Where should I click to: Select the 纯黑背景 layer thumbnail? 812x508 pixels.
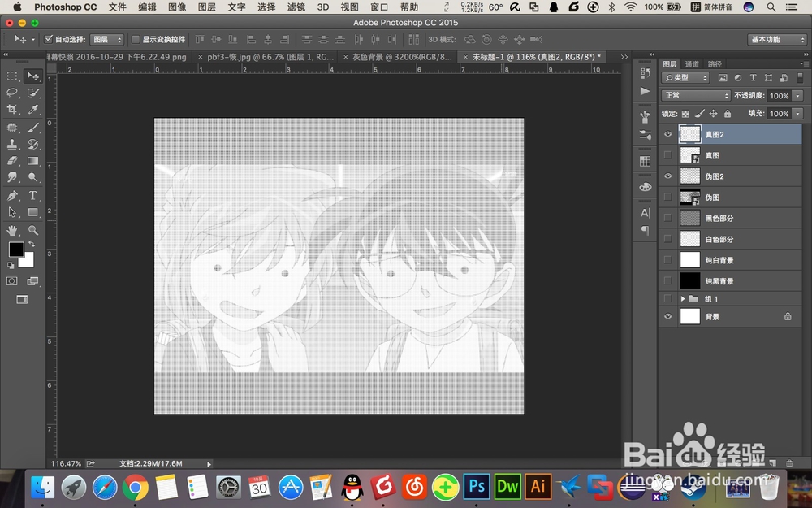pyautogui.click(x=689, y=281)
